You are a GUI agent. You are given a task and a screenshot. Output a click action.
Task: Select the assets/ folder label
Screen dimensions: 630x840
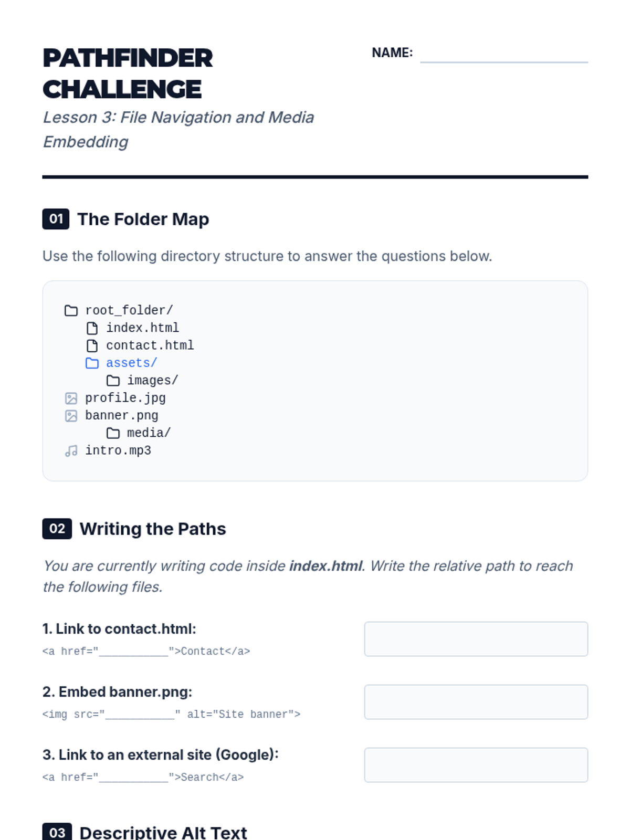131,363
